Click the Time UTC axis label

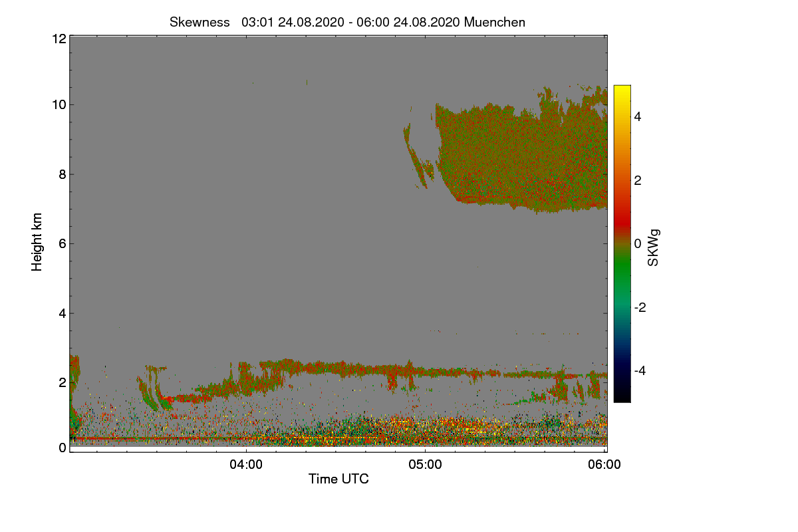pos(338,479)
